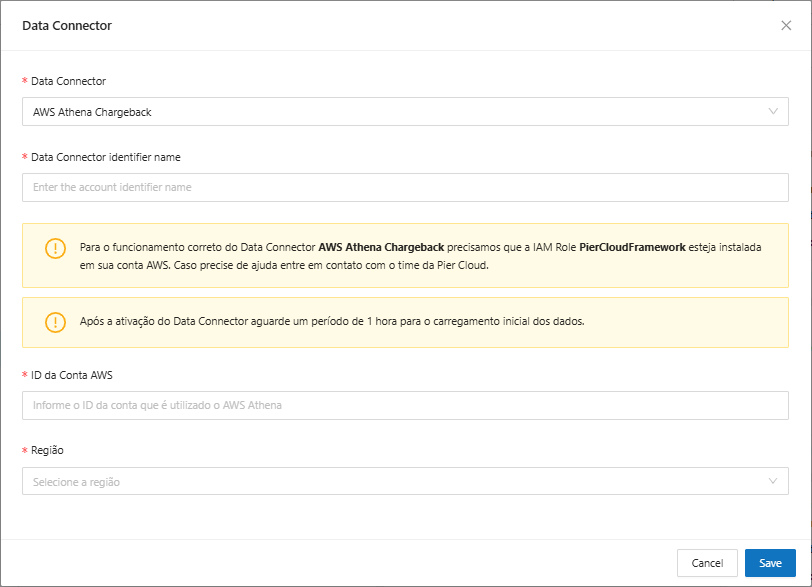
Task: Click the 'Data Connector' field label
Action: coord(68,81)
